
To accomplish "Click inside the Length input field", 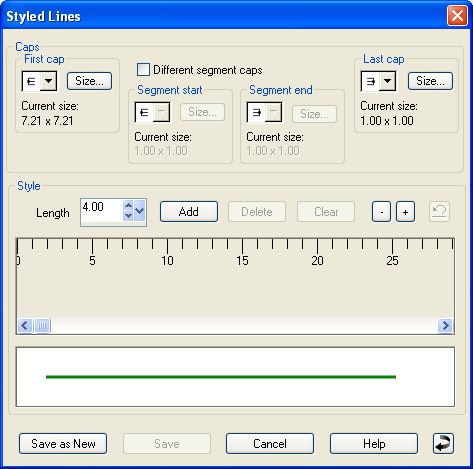I will click(x=102, y=211).
